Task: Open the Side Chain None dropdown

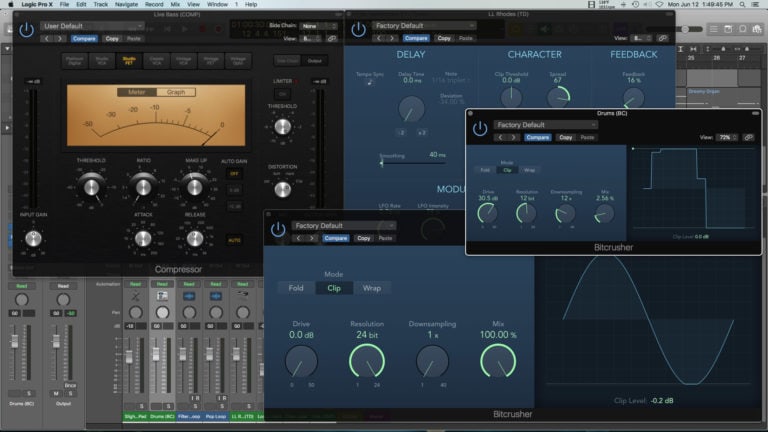Action: coord(318,26)
